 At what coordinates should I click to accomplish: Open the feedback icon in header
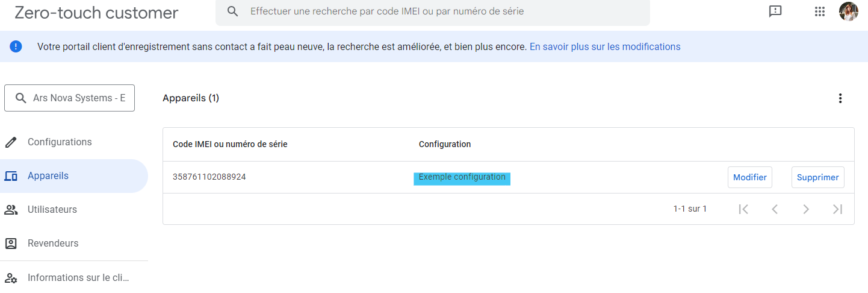(775, 11)
